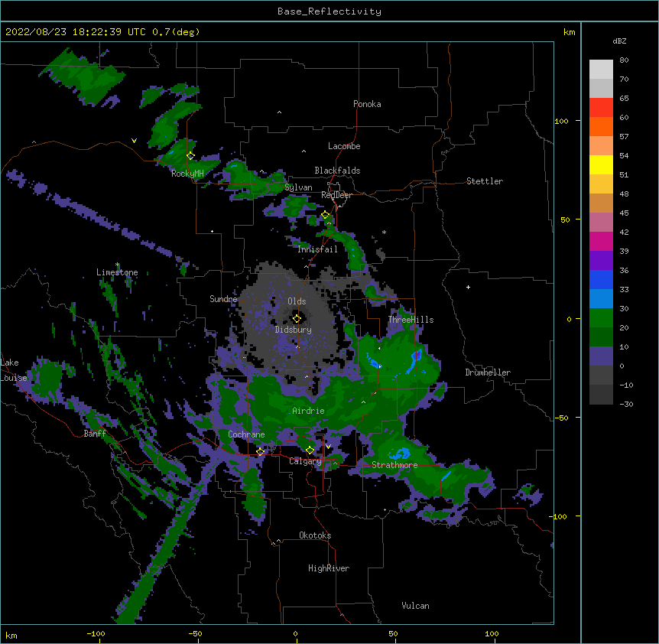Click the red swatch in the dBZ legend

pyautogui.click(x=601, y=107)
